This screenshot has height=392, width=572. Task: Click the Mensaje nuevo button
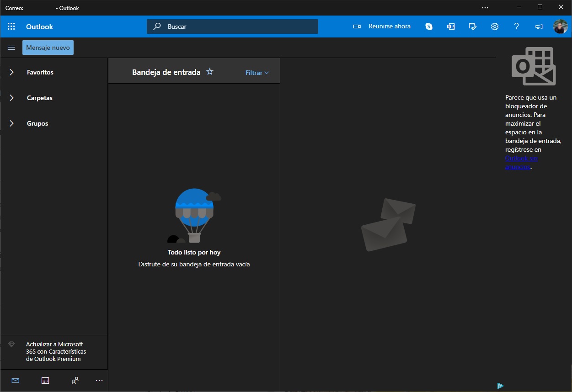[48, 48]
